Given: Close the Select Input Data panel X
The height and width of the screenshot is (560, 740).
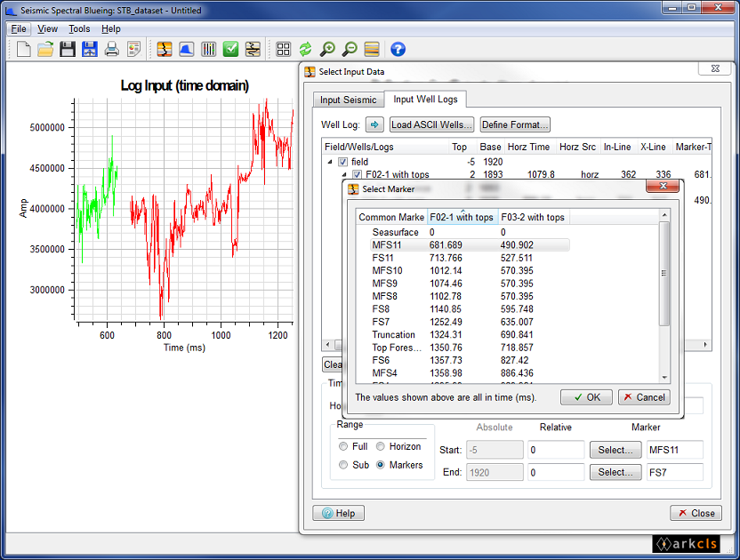Looking at the screenshot, I should coord(715,68).
